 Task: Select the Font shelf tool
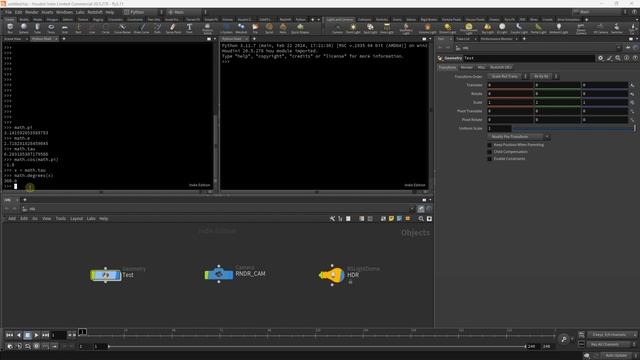pyautogui.click(x=189, y=28)
